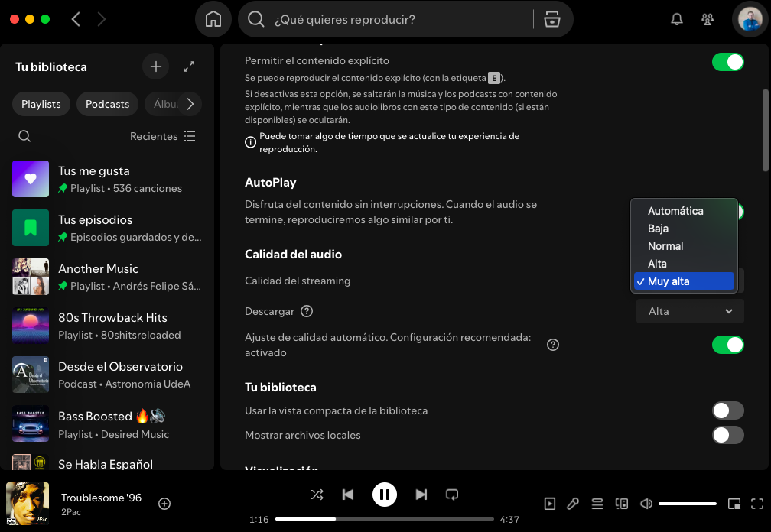Toggle repeat mode
Image resolution: width=771 pixels, height=532 pixels.
tap(452, 495)
